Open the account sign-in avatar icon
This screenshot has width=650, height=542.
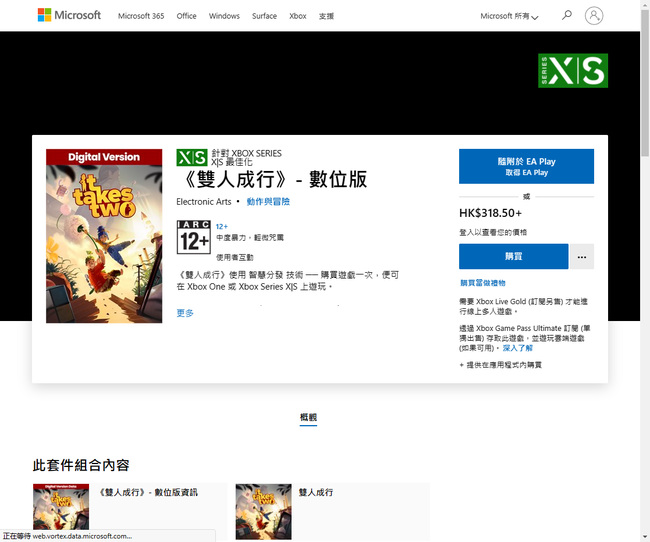[594, 16]
